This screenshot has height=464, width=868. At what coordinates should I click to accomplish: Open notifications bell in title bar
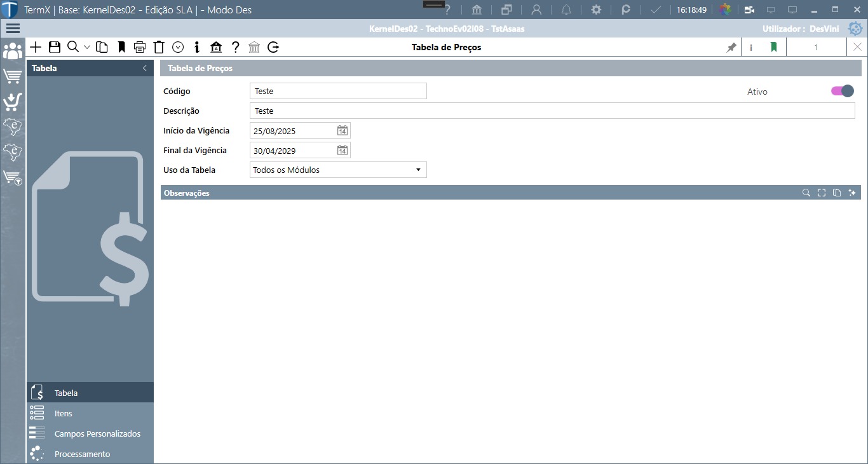[566, 10]
